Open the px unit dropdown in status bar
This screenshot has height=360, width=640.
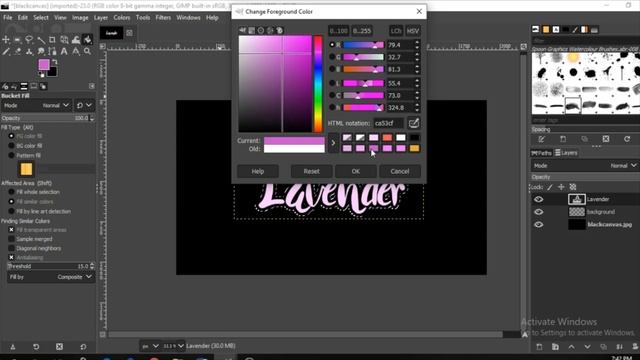[x=150, y=346]
